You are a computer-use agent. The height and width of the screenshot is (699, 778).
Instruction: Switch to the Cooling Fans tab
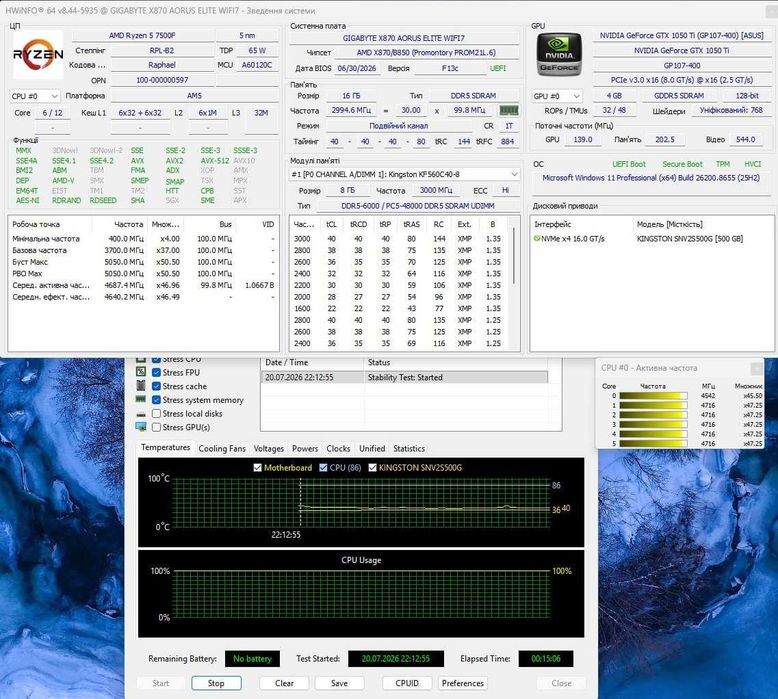coord(222,448)
